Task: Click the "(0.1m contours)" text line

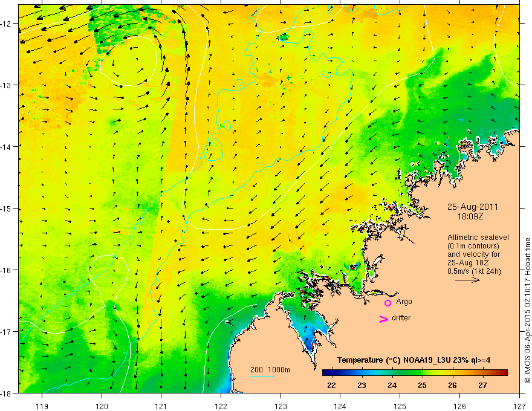Action: coord(473,246)
